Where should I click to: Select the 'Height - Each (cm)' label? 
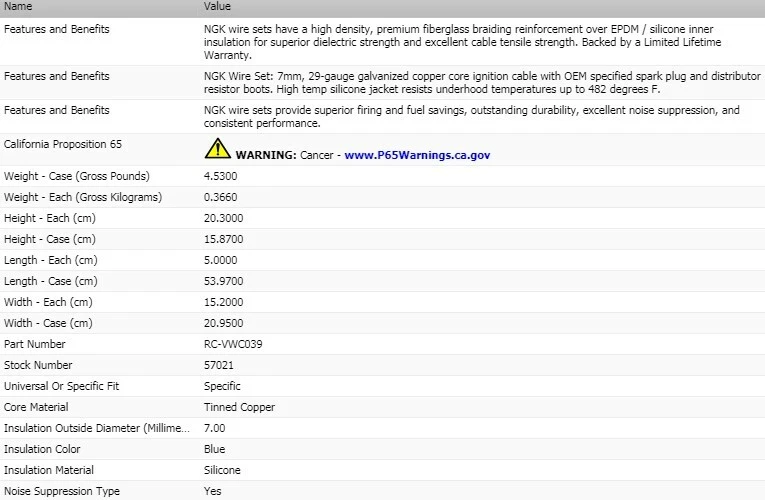tap(50, 218)
